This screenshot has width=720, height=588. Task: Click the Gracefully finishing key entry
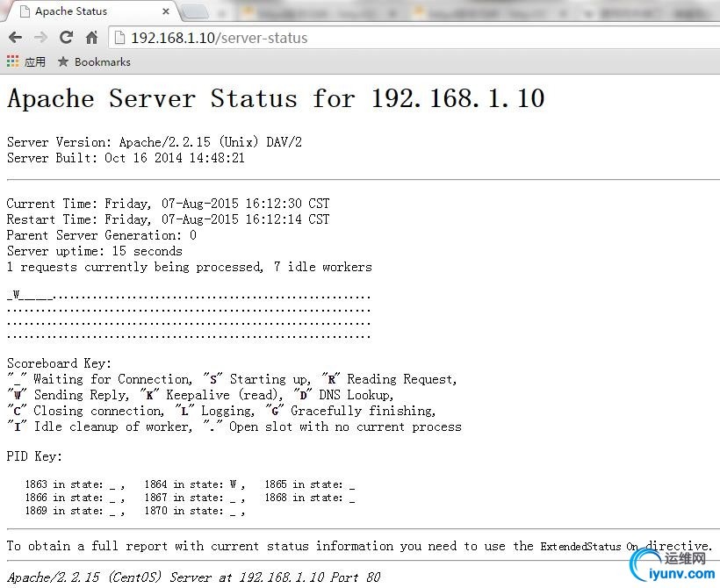[351, 411]
